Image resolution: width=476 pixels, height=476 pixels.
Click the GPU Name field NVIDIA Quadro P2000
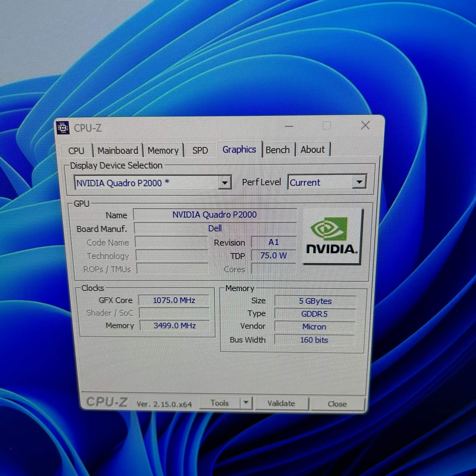(x=215, y=214)
